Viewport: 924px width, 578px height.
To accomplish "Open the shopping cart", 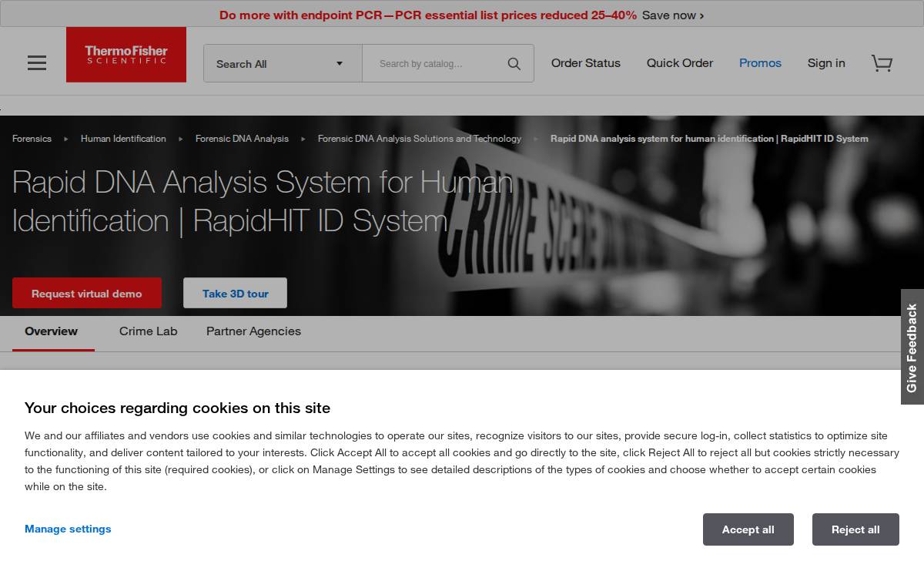I will (x=882, y=63).
